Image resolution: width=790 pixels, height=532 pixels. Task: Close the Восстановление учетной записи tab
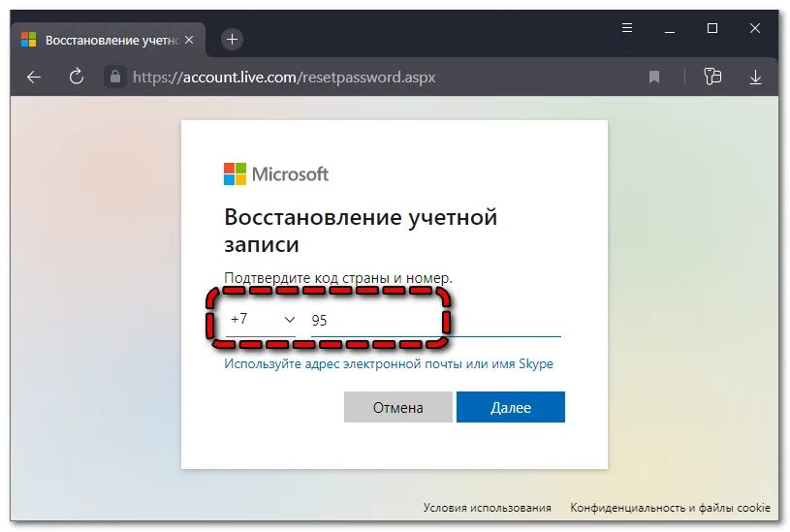(x=189, y=40)
